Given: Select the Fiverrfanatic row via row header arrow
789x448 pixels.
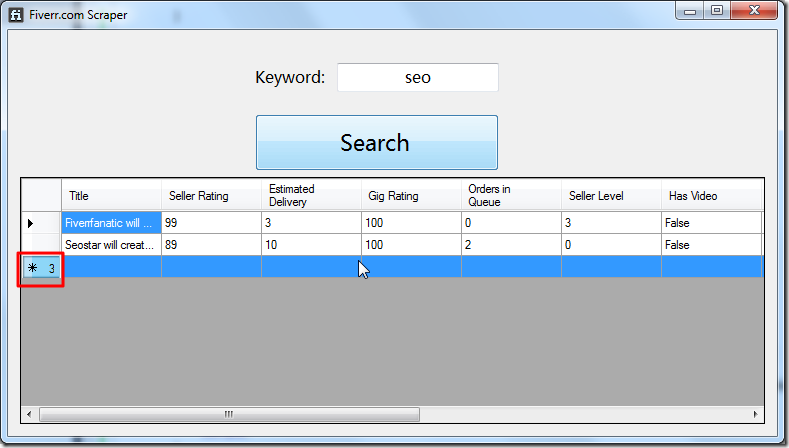Looking at the screenshot, I should [x=41, y=222].
